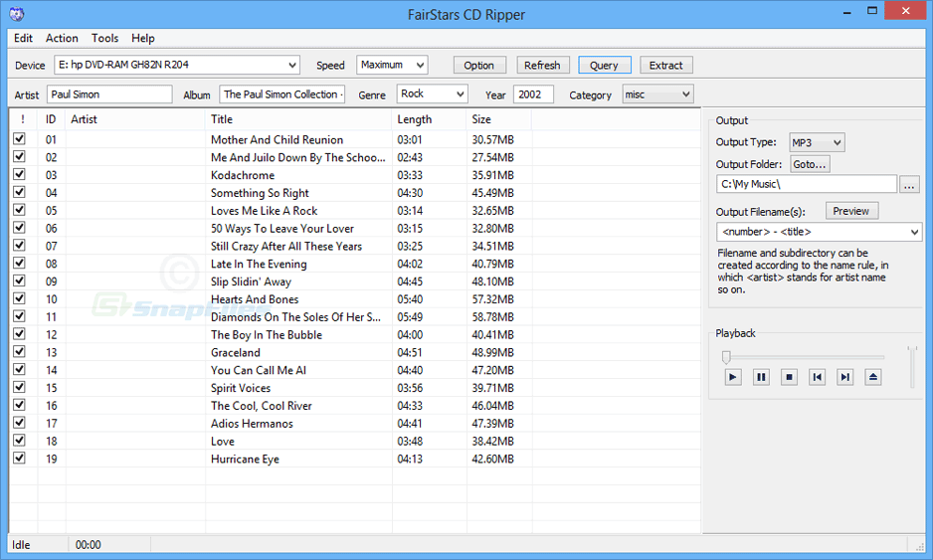
Task: Click the vertical volume slider
Action: [910, 367]
